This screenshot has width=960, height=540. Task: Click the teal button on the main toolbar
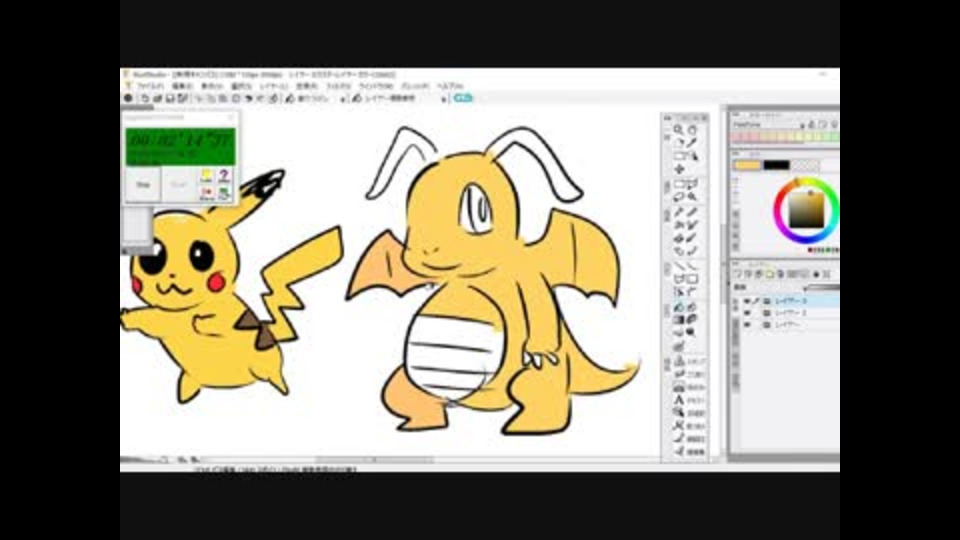pyautogui.click(x=463, y=98)
